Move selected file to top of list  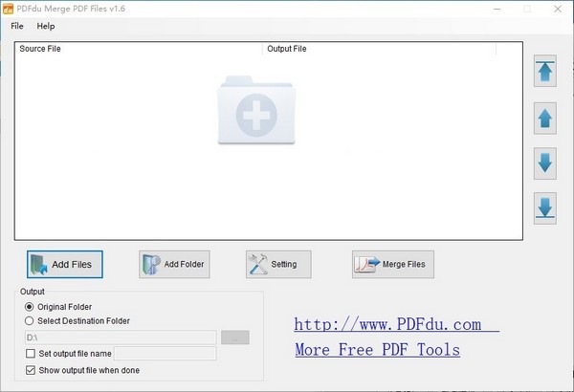pyautogui.click(x=545, y=71)
